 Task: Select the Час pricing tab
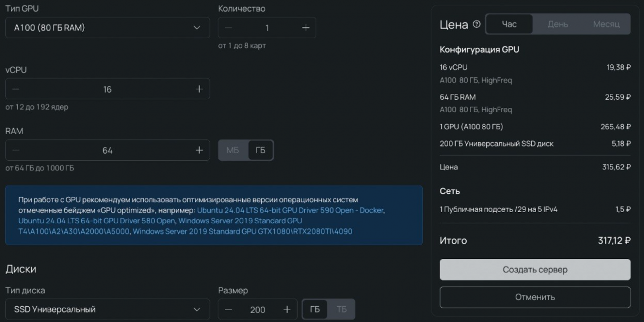pyautogui.click(x=510, y=24)
